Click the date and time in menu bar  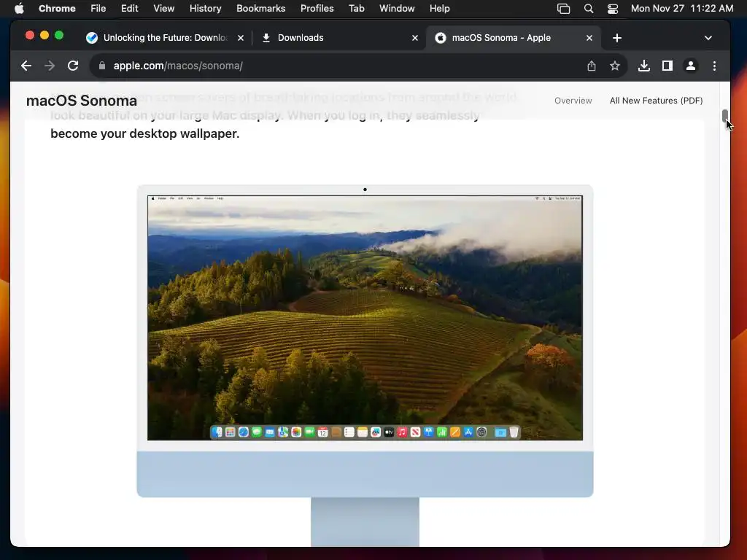pyautogui.click(x=682, y=8)
